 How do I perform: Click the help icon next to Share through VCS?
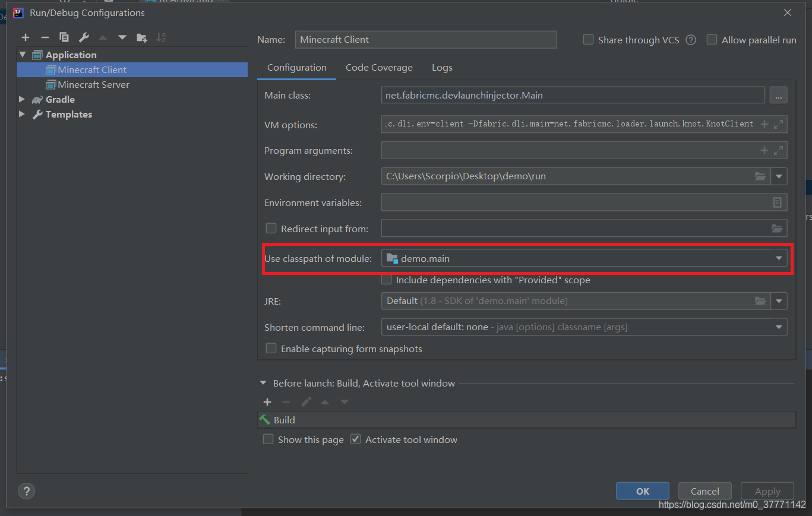691,40
